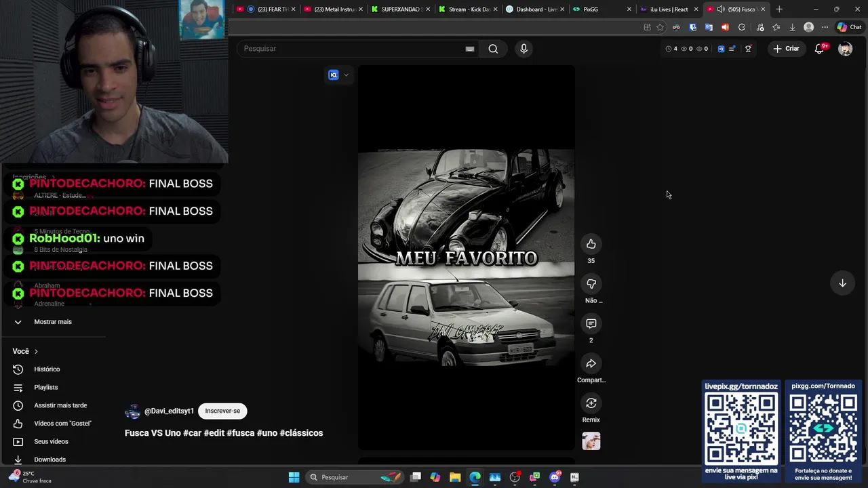
Task: Open Copilot Chat button
Action: (849, 27)
